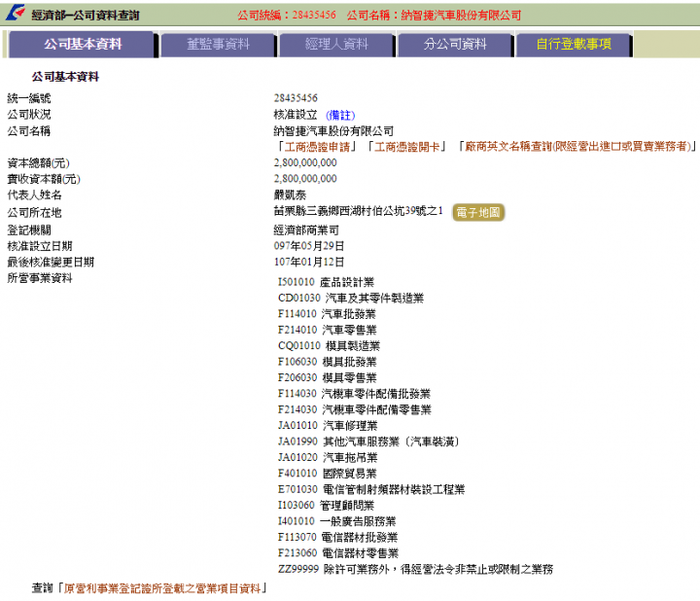700x601 pixels.
Task: Click the F401010 國際貿易業 row
Action: pyautogui.click(x=328, y=474)
